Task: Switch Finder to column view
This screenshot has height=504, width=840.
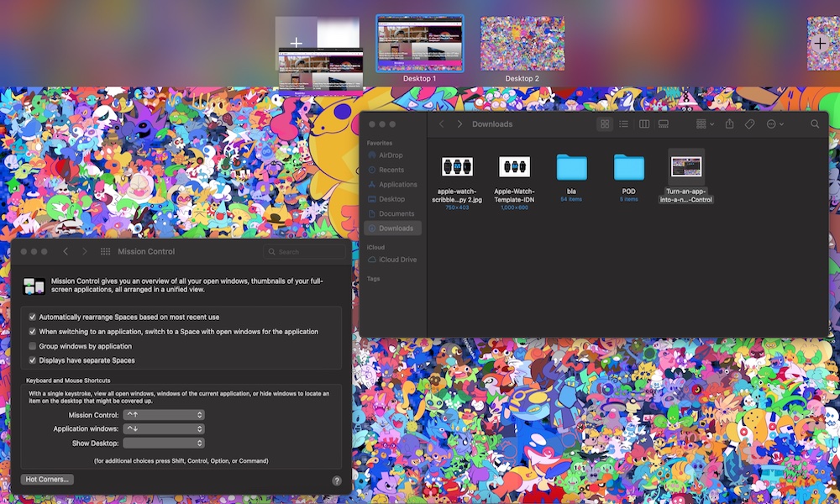Action: point(644,124)
